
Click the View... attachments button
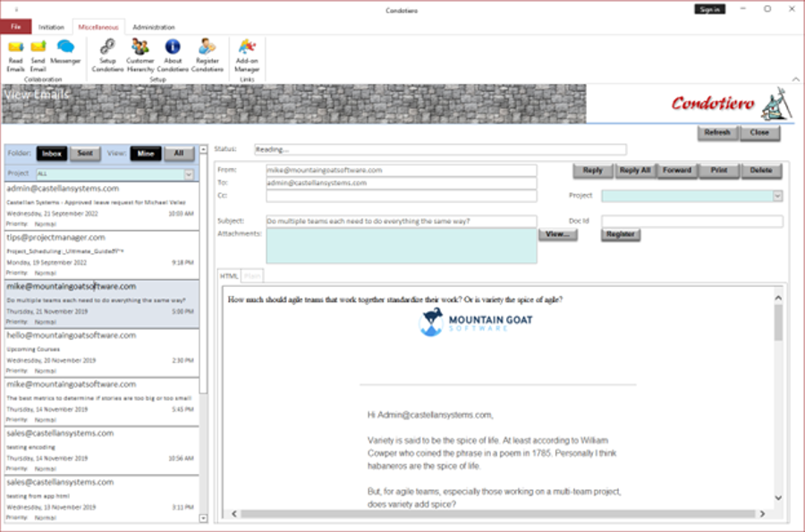coord(558,234)
